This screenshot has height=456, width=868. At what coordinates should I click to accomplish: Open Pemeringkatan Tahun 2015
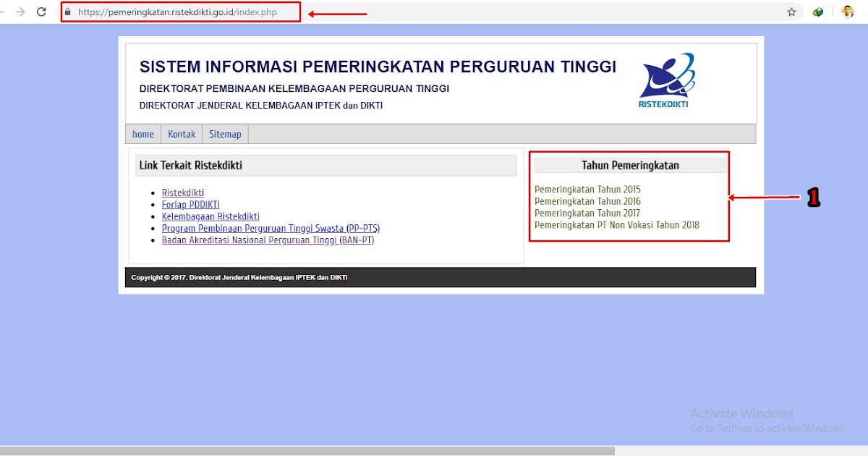587,189
